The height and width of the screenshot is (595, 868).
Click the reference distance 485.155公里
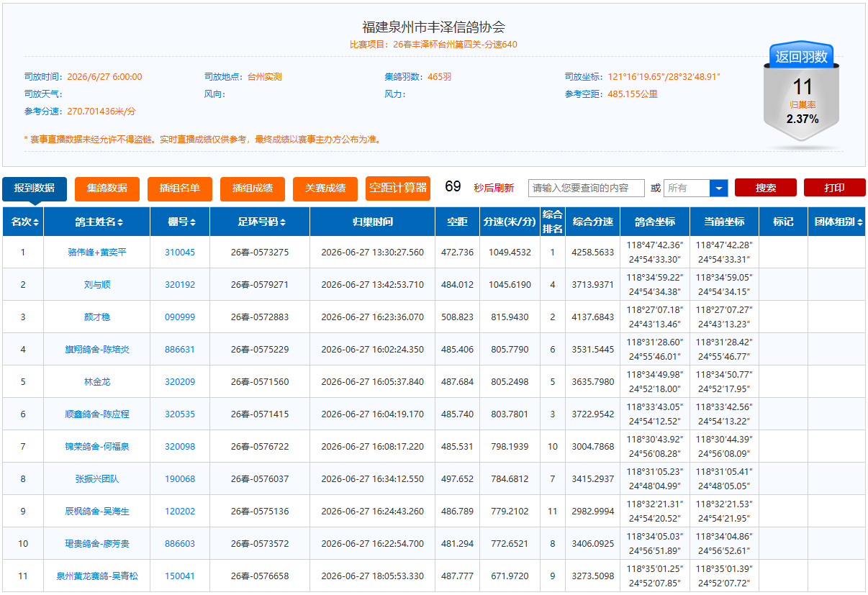click(633, 94)
